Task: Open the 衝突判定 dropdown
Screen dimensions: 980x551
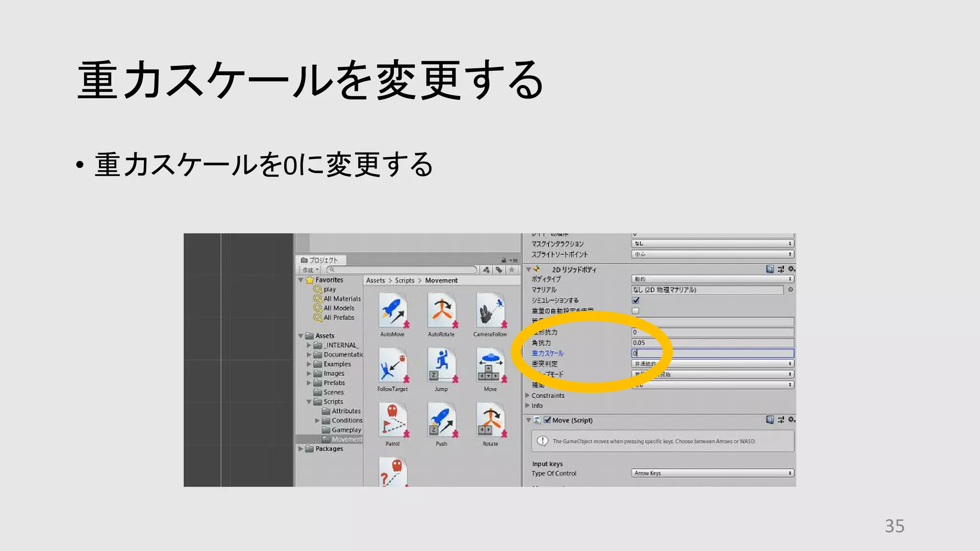Action: click(713, 364)
